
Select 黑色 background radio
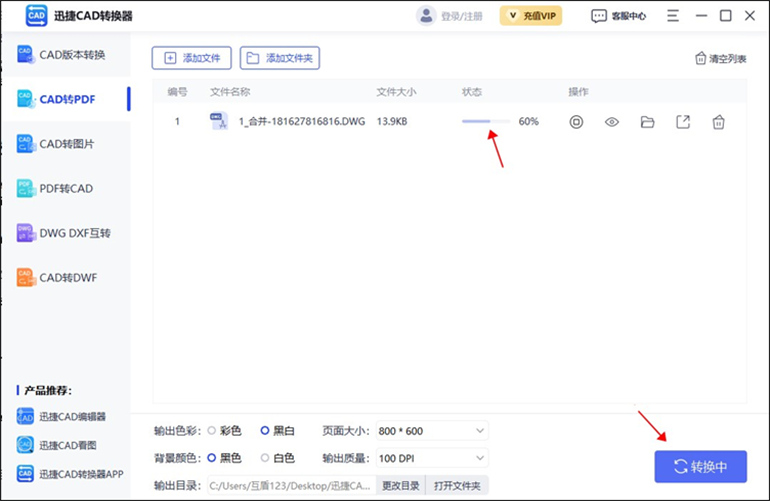212,458
